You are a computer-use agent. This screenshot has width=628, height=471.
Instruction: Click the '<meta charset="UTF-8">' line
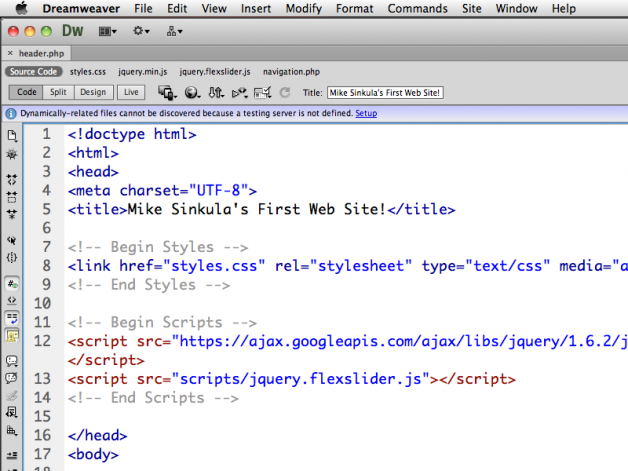click(x=162, y=191)
